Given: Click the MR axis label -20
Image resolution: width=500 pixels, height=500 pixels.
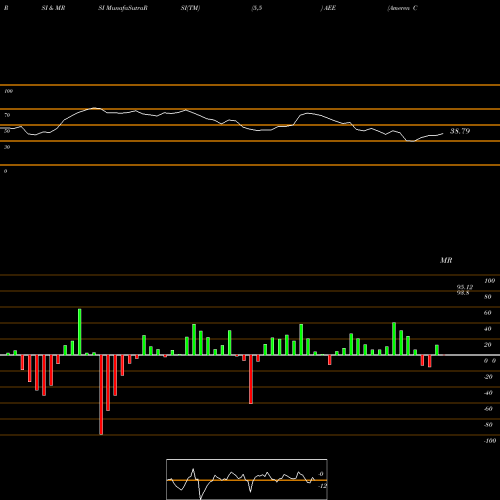Looking at the screenshot, I should click(x=488, y=377).
